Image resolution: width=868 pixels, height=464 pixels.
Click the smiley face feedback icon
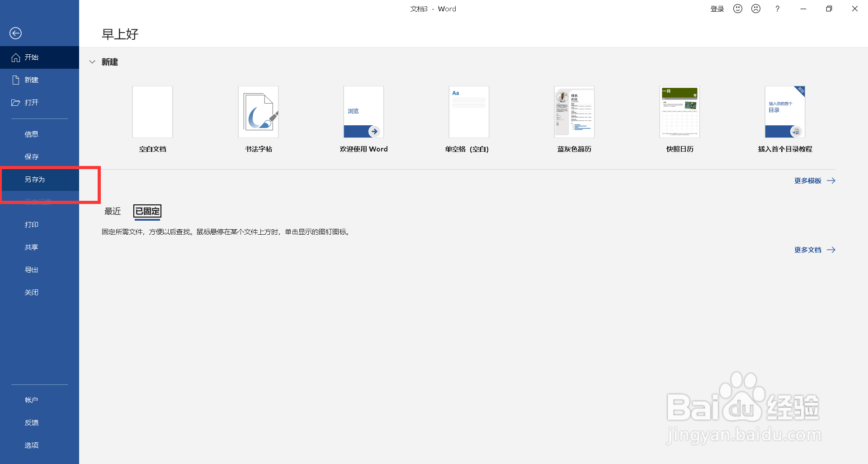[x=738, y=9]
